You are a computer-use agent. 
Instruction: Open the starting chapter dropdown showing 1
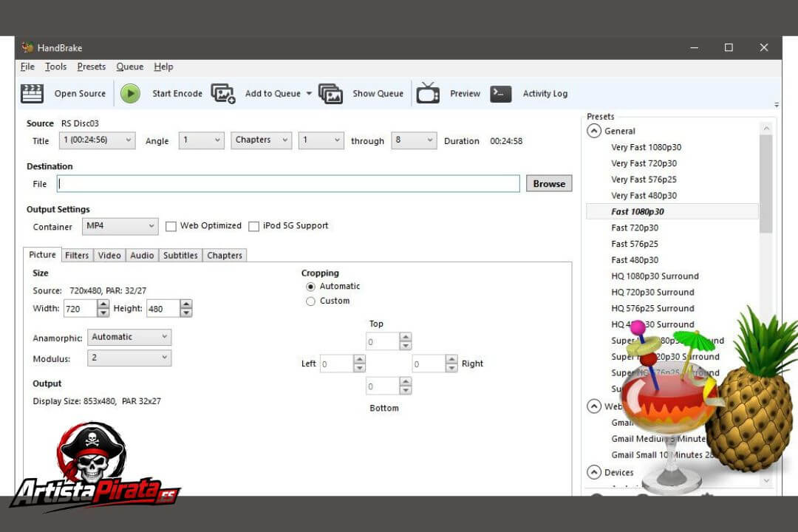pyautogui.click(x=321, y=140)
